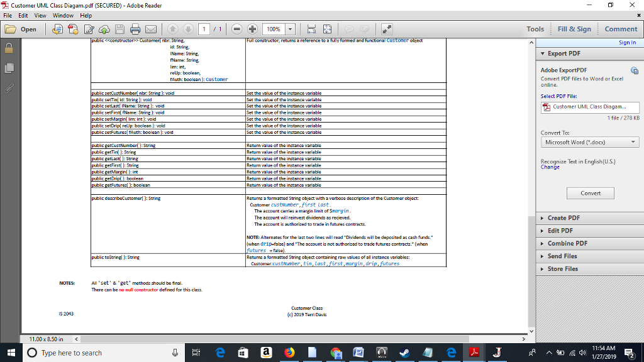Select the Customer UML Class Diagam file field
This screenshot has height=362, width=644.
click(x=590, y=107)
